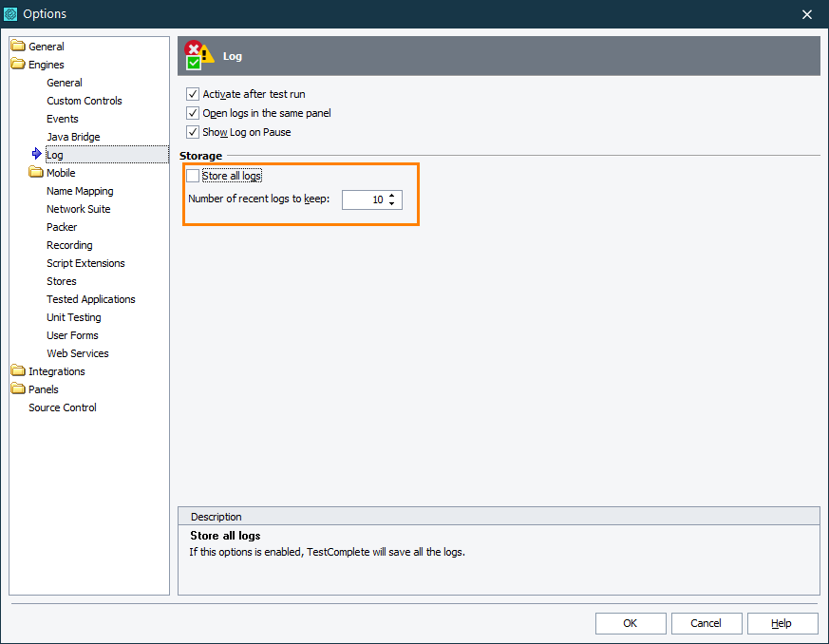Open the Source Control settings page

coord(62,407)
